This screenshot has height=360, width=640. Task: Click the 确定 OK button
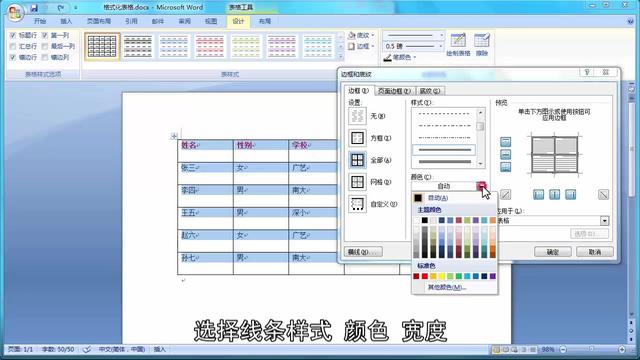point(553,252)
